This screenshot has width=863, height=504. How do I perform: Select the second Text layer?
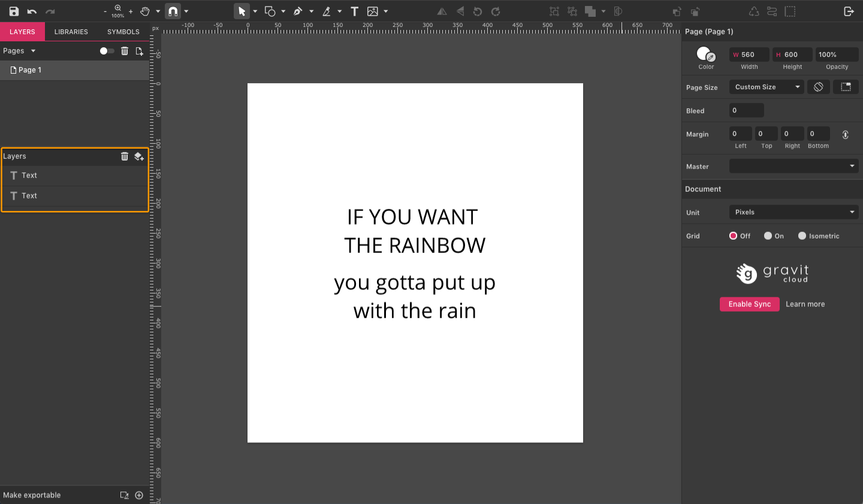pyautogui.click(x=74, y=196)
